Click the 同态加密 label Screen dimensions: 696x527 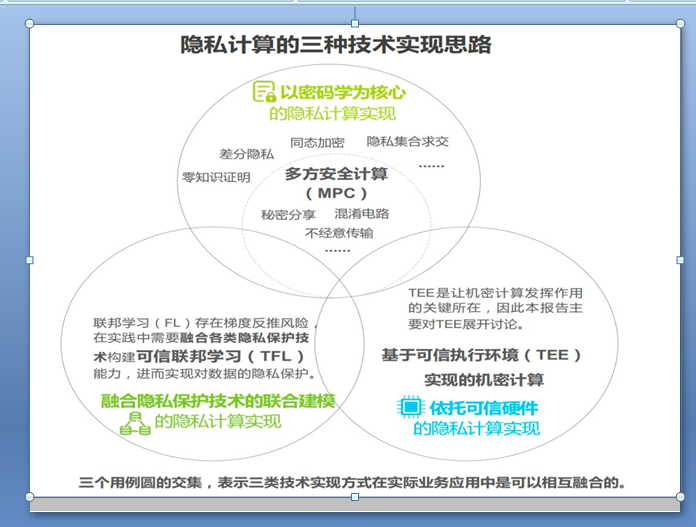[317, 142]
